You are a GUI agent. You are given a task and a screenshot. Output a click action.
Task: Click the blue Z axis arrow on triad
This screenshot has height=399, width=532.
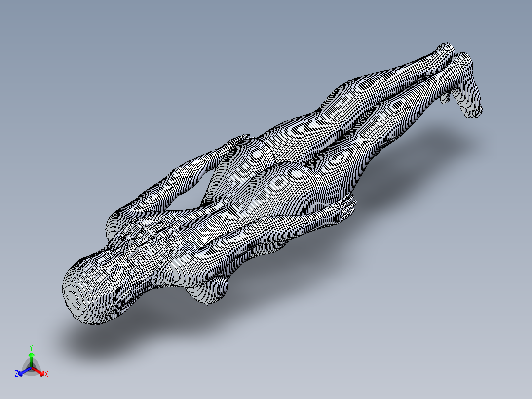click(25, 371)
